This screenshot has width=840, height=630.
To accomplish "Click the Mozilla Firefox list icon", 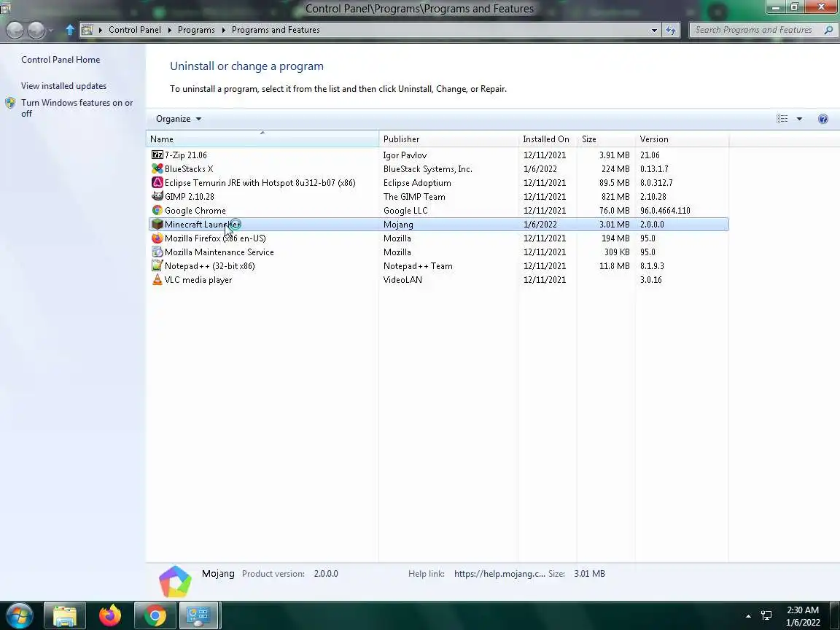I will [x=157, y=238].
